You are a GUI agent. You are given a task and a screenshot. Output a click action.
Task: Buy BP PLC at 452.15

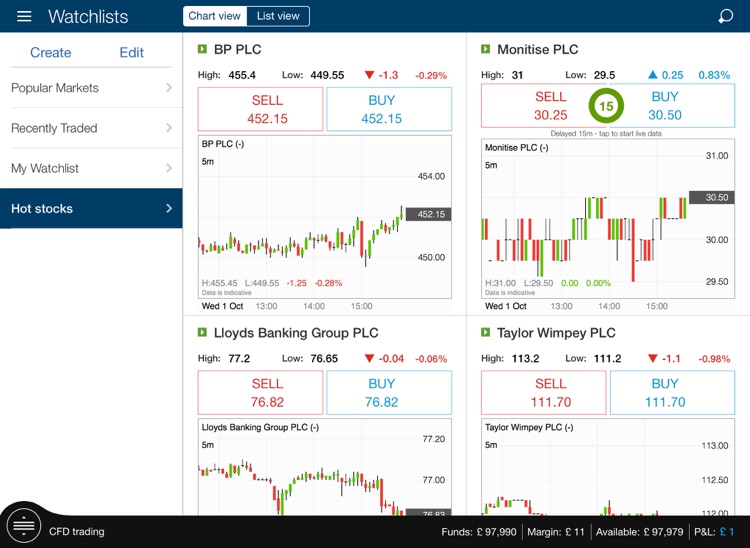pyautogui.click(x=389, y=109)
